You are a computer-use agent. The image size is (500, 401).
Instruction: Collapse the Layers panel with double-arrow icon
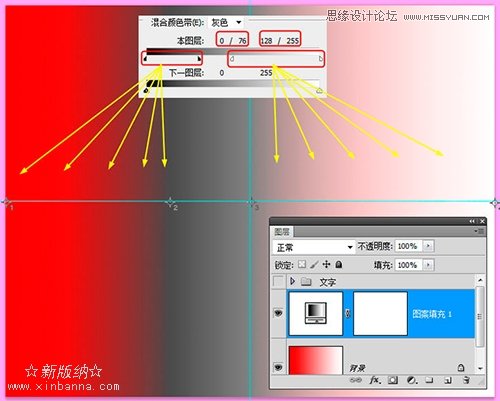(472, 221)
